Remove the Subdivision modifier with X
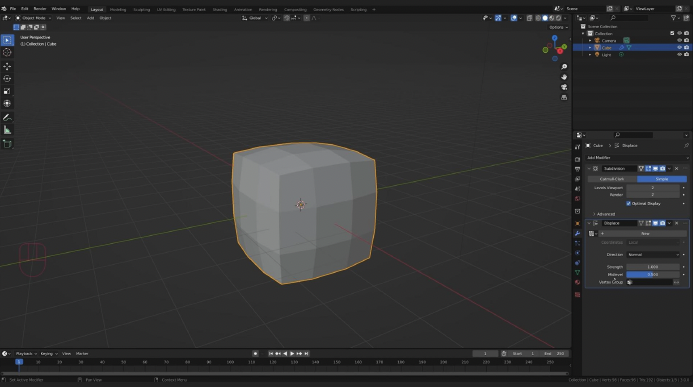Image resolution: width=693 pixels, height=387 pixels. click(x=677, y=169)
